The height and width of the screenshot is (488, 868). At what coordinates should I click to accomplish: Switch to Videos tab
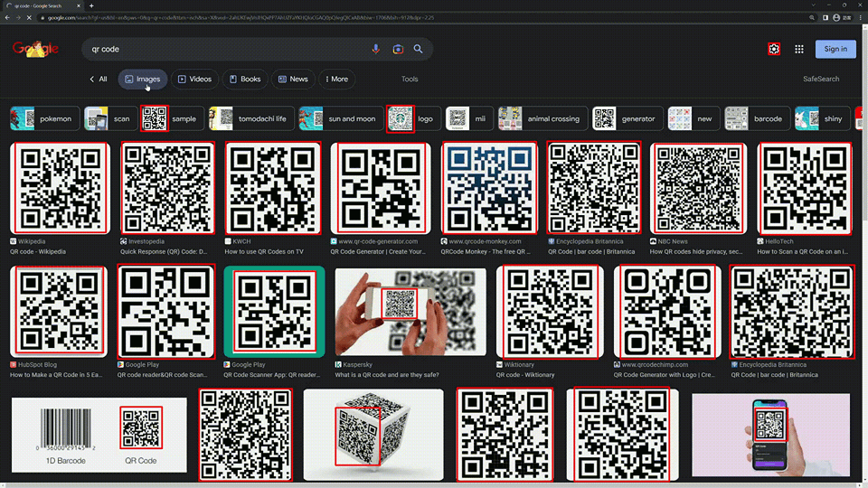[x=195, y=80]
